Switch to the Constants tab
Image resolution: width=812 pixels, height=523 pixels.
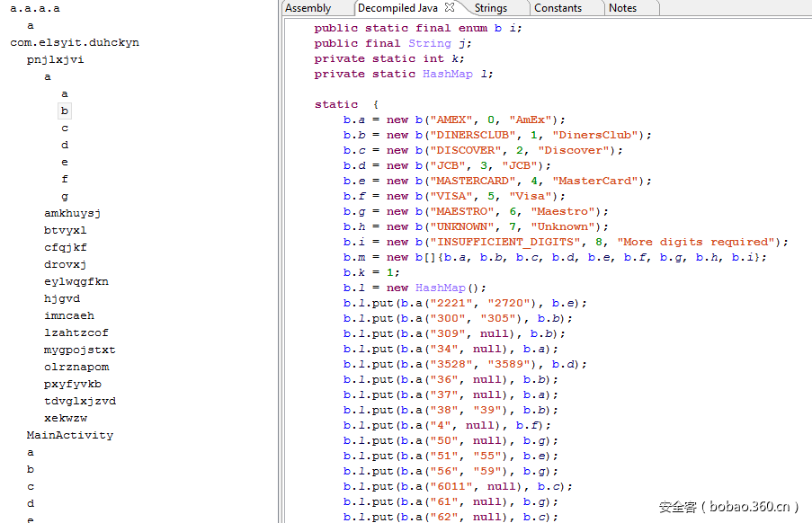coord(558,8)
